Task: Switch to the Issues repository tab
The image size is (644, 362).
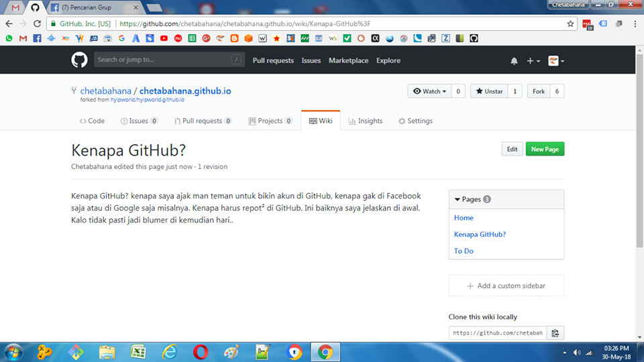Action: click(x=139, y=121)
